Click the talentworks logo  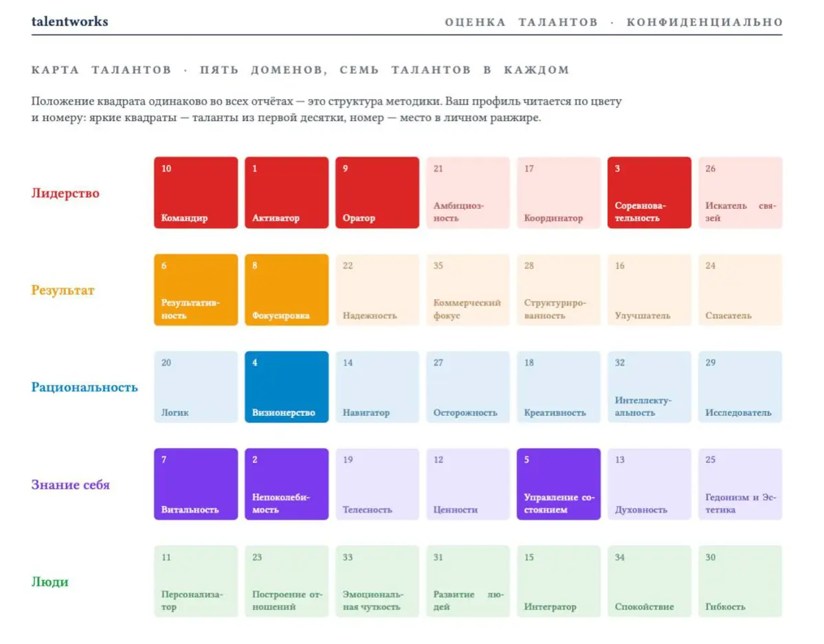pos(70,21)
